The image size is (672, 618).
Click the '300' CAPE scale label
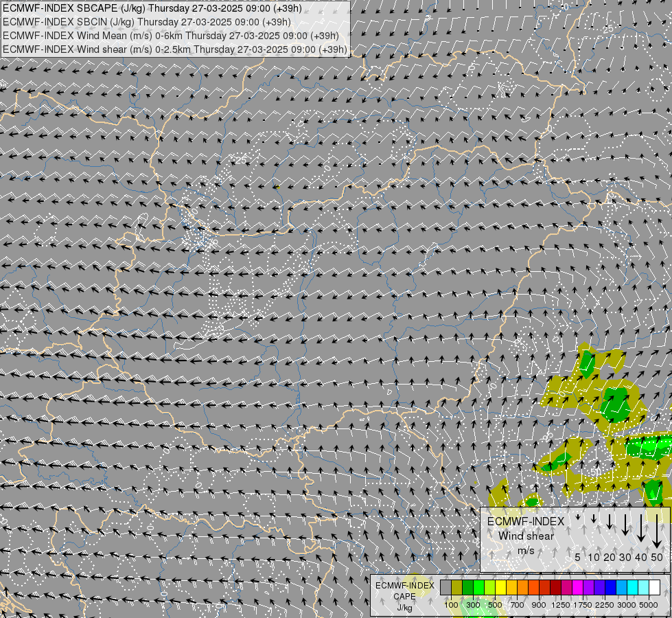click(x=473, y=605)
